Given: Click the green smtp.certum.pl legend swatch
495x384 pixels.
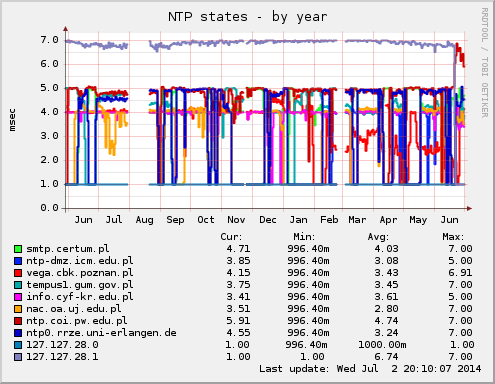Looking at the screenshot, I should click(x=18, y=249).
